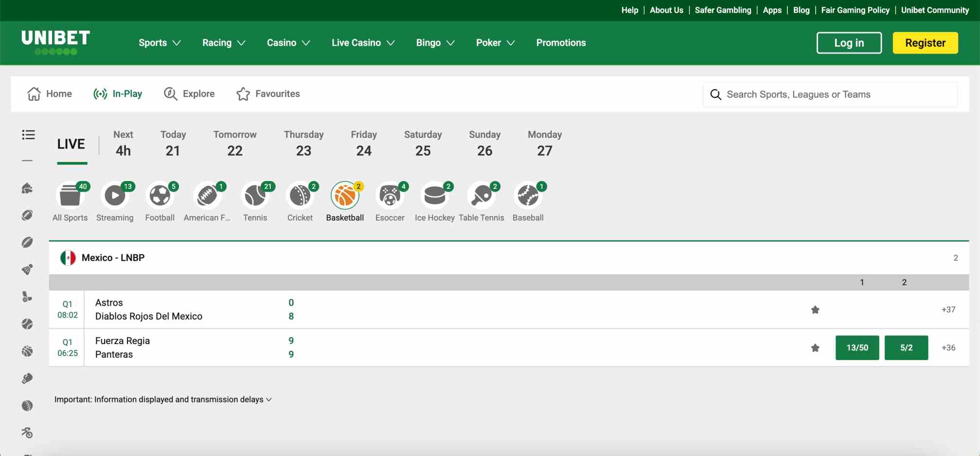Screen dimensions: 980x456
Task: Select the Esoccer sport icon
Action: [390, 196]
